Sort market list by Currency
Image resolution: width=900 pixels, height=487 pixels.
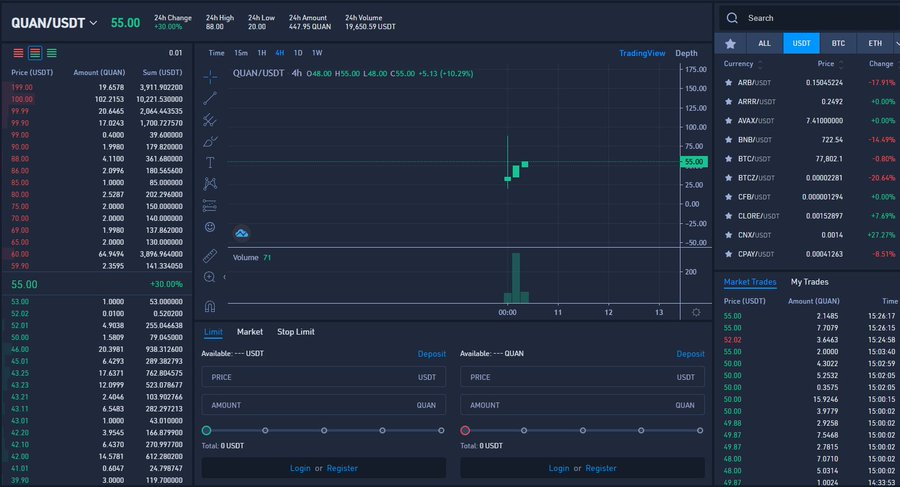(x=743, y=64)
